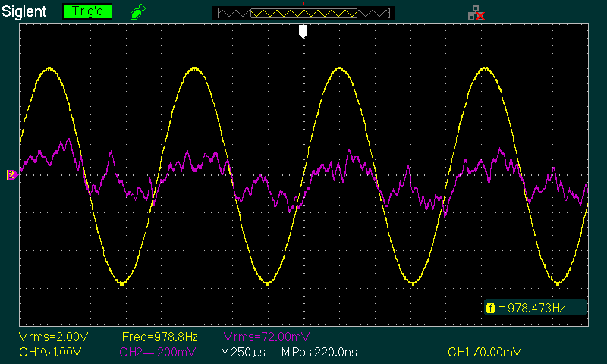
Task: Click the 978.473Hz counter readout
Action: pos(536,308)
